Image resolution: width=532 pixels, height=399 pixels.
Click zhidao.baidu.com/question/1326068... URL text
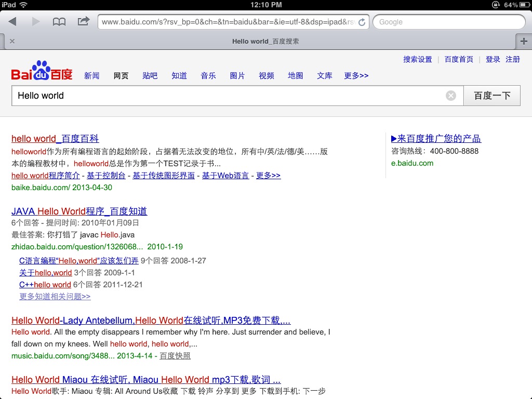coord(77,247)
